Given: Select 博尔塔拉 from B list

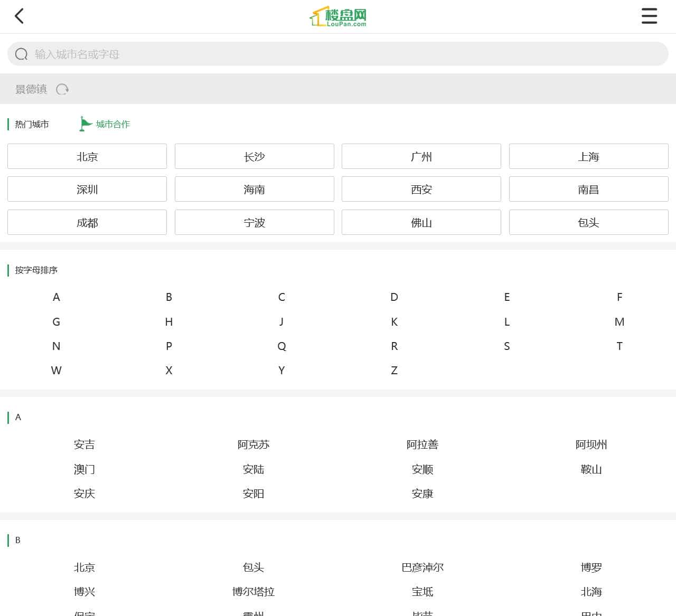Looking at the screenshot, I should (253, 592).
